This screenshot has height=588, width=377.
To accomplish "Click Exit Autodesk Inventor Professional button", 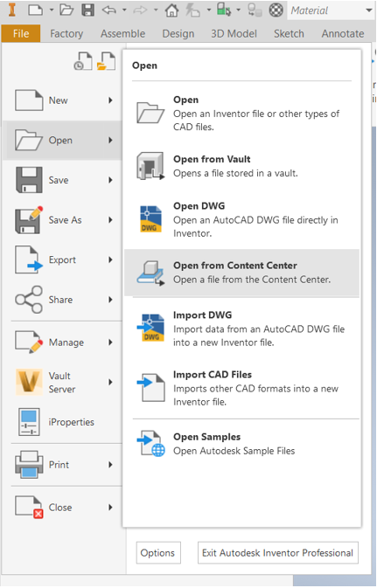I will pyautogui.click(x=278, y=553).
